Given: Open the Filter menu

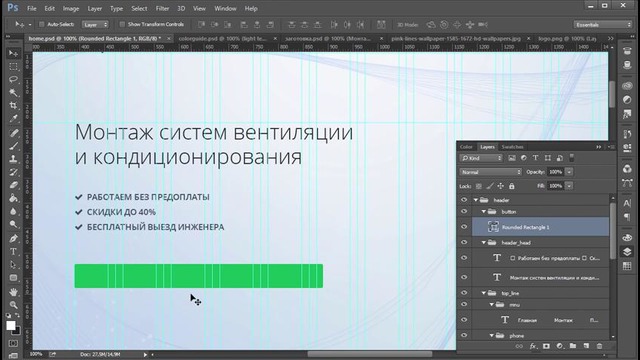Looking at the screenshot, I should point(162,8).
